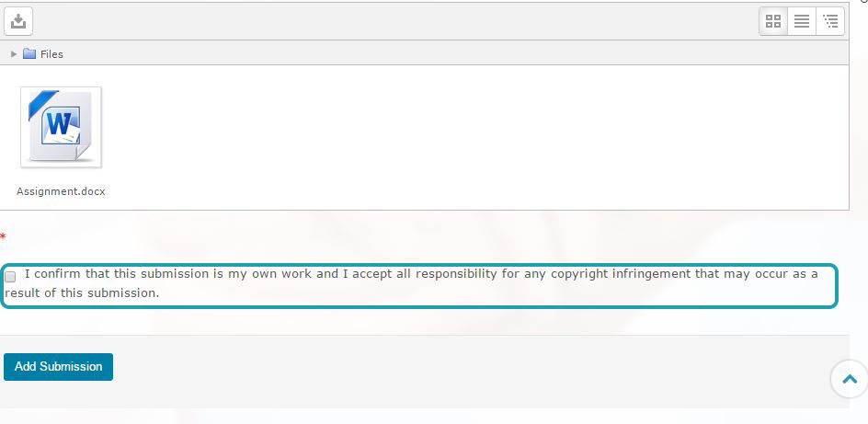Switch file manager to icons grid view
This screenshot has width=868, height=424.
(772, 21)
